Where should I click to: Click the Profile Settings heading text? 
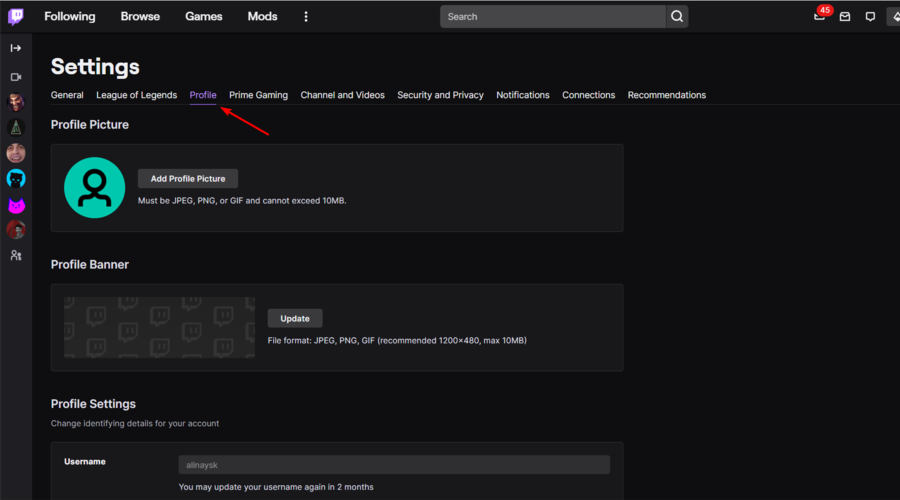[93, 404]
